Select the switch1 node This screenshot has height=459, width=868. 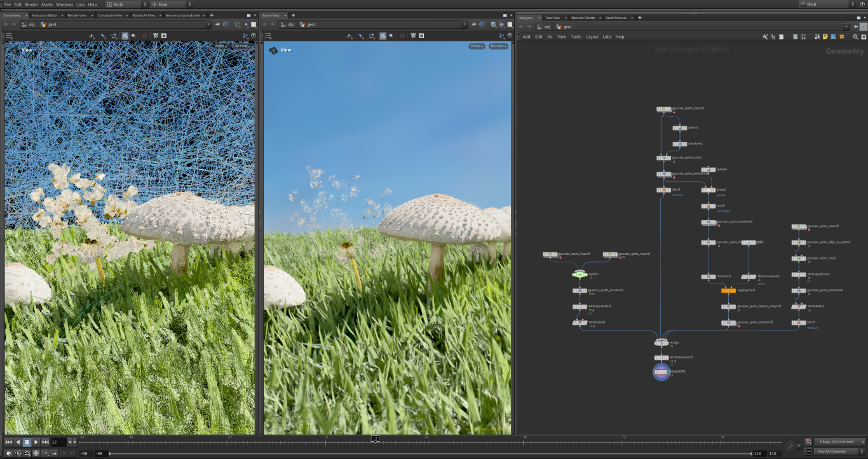(580, 274)
